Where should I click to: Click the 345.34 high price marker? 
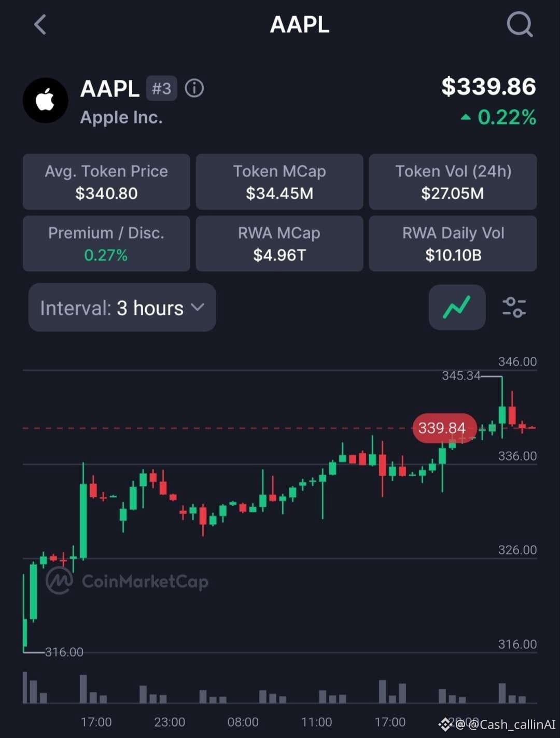(461, 375)
